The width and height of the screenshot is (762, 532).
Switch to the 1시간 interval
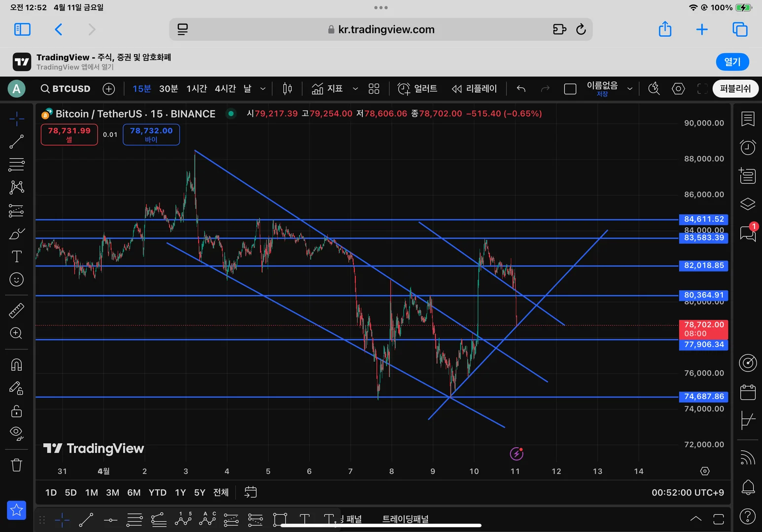coord(197,89)
